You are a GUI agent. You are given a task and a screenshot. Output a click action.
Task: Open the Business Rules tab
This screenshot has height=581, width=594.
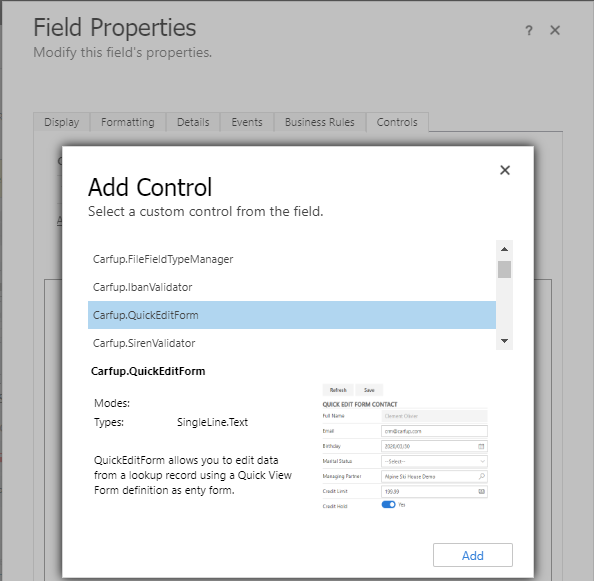pos(320,122)
